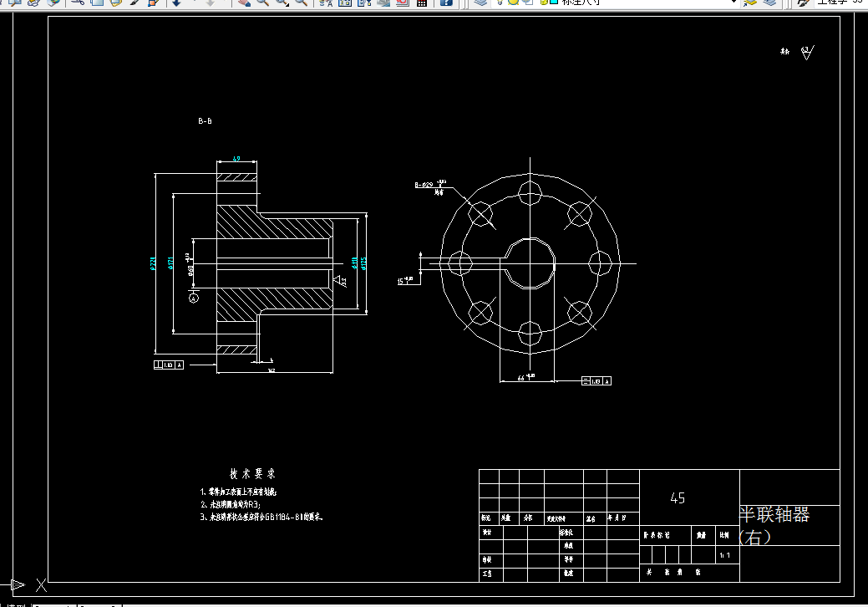The height and width of the screenshot is (607, 868).
Task: Toggle the layer freeze sun icon
Action: (513, 3)
